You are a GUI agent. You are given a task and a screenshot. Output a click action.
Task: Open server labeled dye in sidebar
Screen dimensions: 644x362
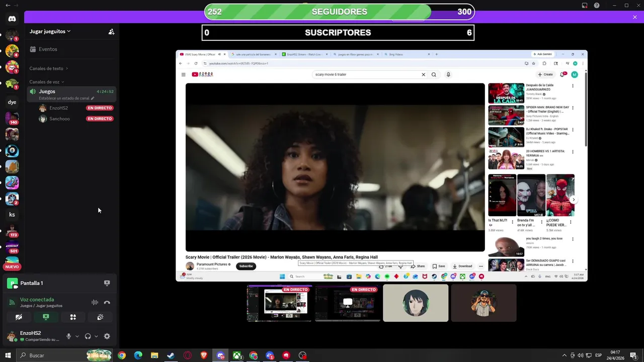[12, 102]
